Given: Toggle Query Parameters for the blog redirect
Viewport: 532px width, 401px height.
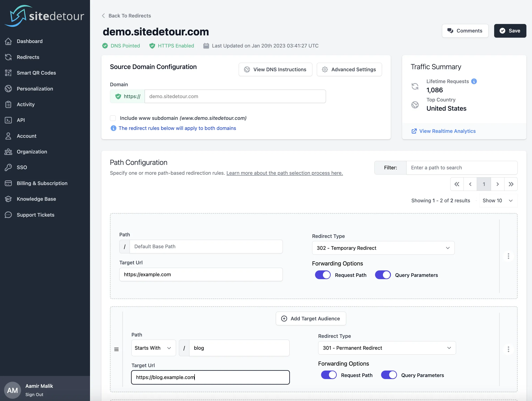Looking at the screenshot, I should click(388, 375).
